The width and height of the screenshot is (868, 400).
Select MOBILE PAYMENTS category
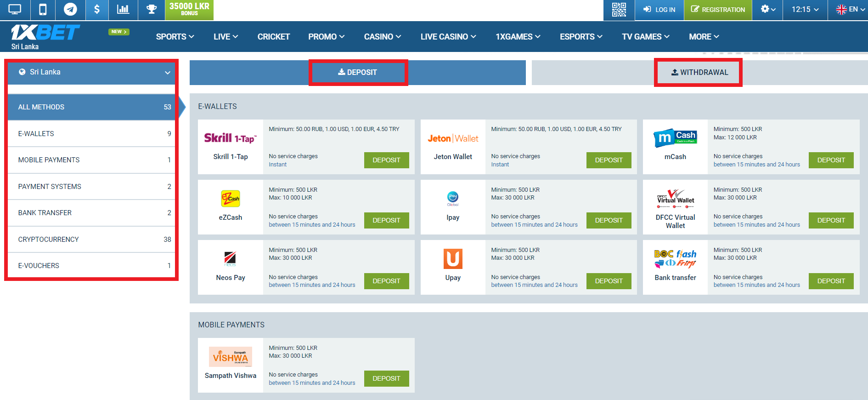coord(92,160)
